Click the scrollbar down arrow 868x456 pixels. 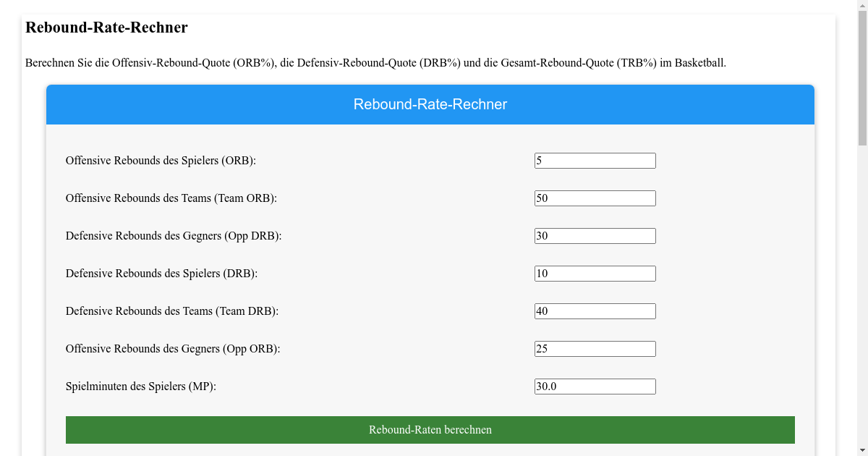tap(861, 449)
